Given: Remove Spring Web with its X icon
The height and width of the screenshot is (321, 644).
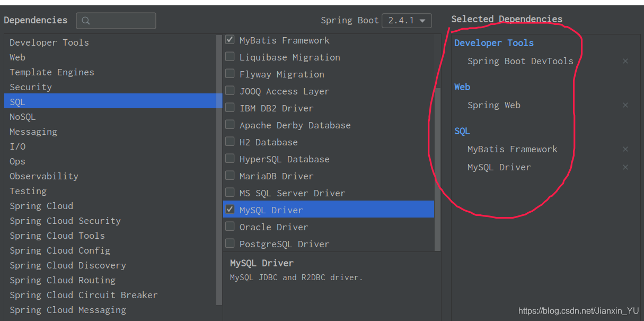Looking at the screenshot, I should pyautogui.click(x=625, y=105).
